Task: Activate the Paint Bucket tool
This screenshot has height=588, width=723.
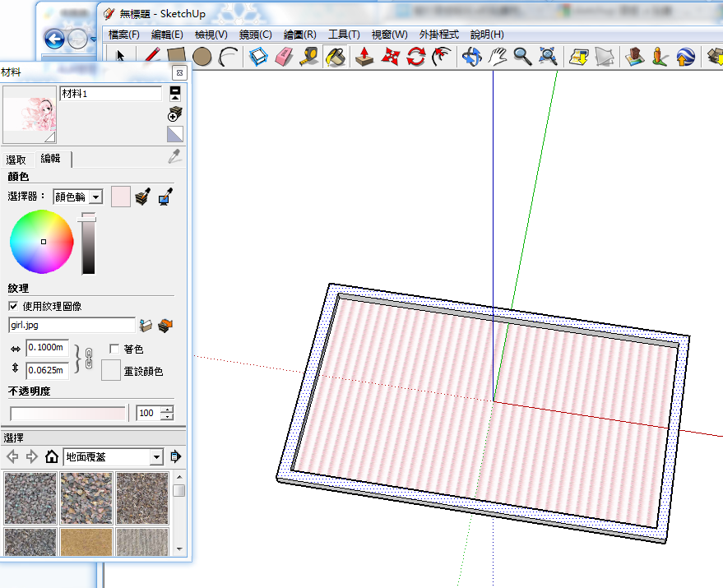Action: (x=336, y=57)
